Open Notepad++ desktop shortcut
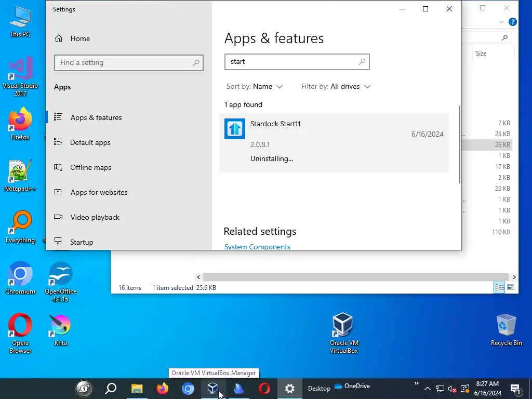Image resolution: width=532 pixels, height=399 pixels. pos(20,176)
